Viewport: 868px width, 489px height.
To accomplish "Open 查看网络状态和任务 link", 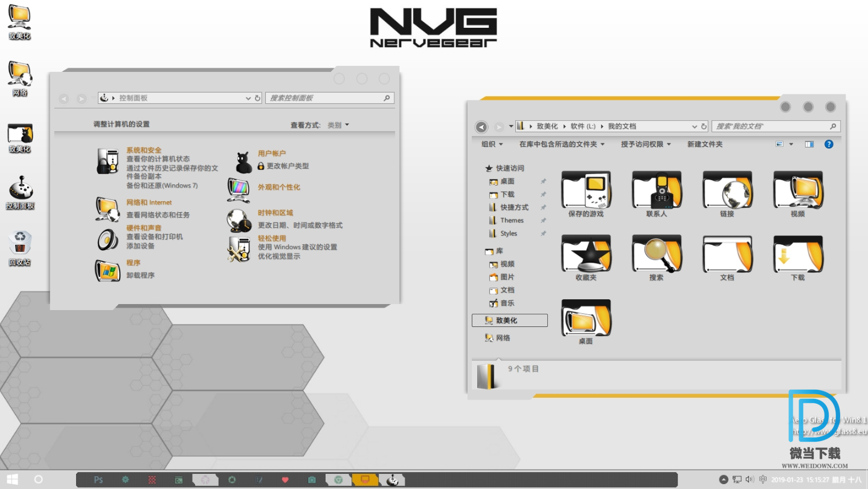I will pyautogui.click(x=158, y=215).
